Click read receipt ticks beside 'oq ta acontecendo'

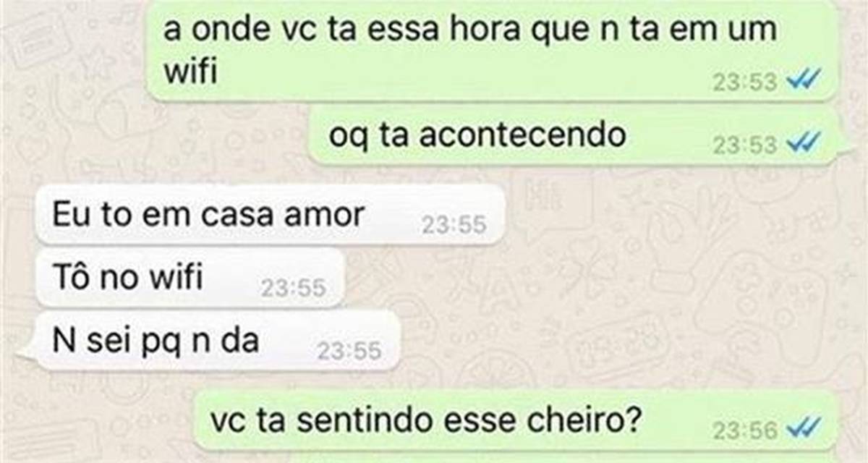click(x=803, y=144)
